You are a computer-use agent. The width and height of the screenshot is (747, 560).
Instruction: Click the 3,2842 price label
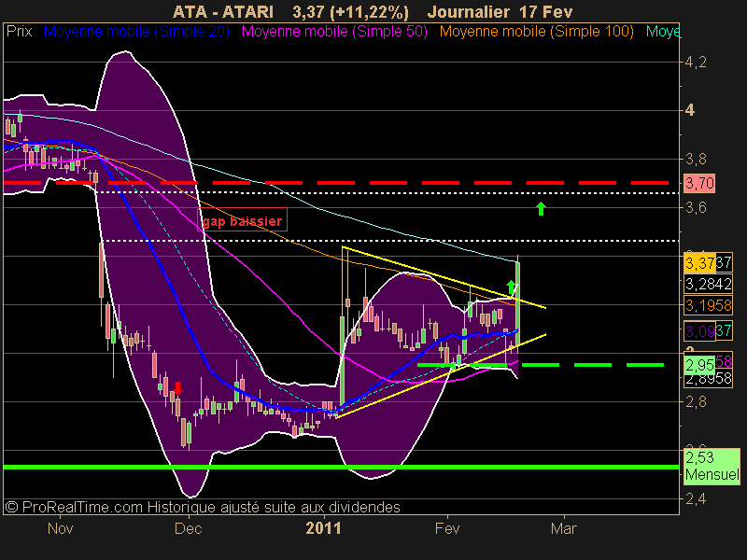tap(708, 285)
